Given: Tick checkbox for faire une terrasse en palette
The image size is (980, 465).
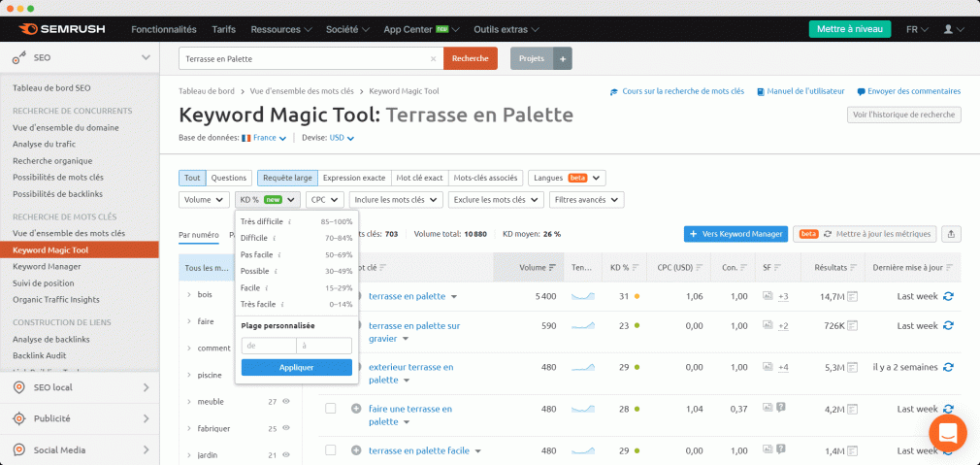Looking at the screenshot, I should tap(331, 408).
